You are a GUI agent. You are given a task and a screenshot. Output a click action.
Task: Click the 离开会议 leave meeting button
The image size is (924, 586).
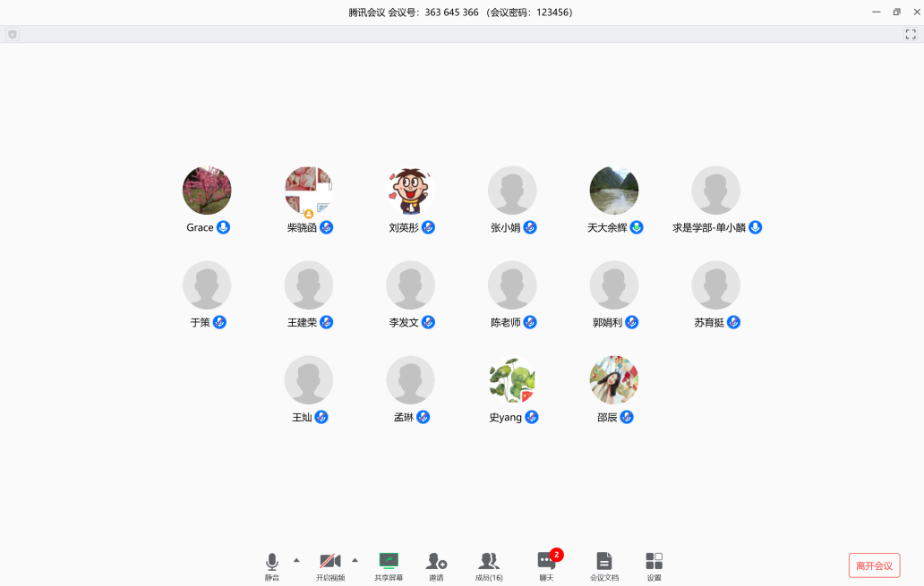(x=874, y=565)
